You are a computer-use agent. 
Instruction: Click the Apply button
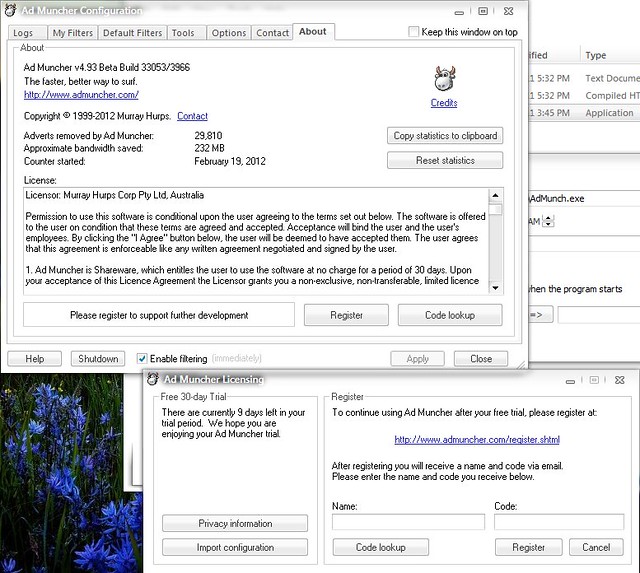[x=417, y=359]
